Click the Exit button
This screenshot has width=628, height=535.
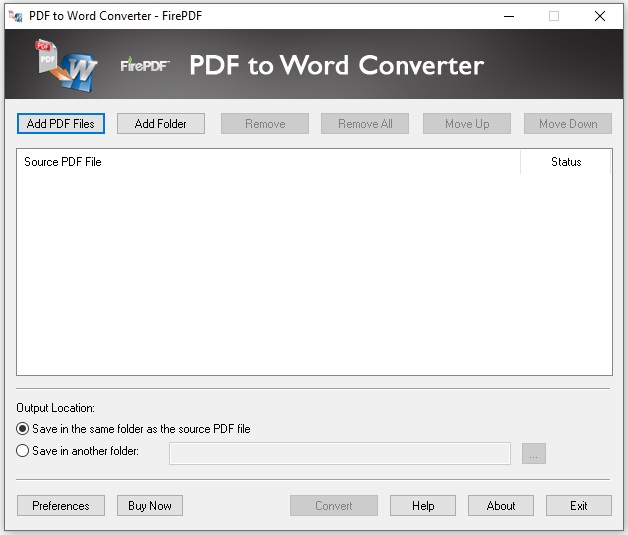point(579,506)
